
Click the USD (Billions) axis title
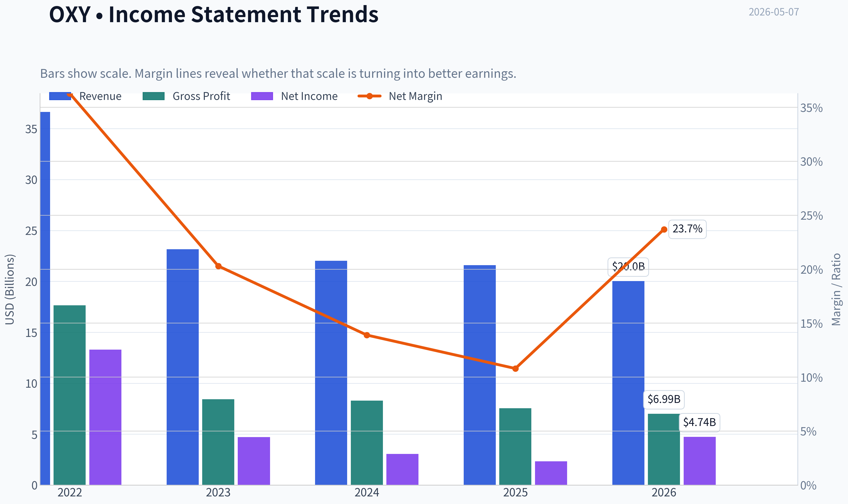tap(10, 289)
